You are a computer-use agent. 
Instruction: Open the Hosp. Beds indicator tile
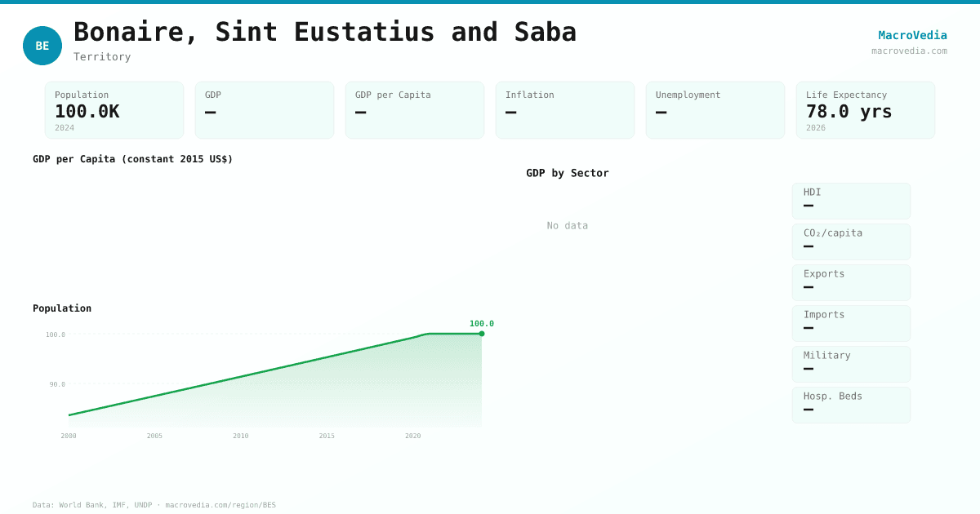coord(851,405)
